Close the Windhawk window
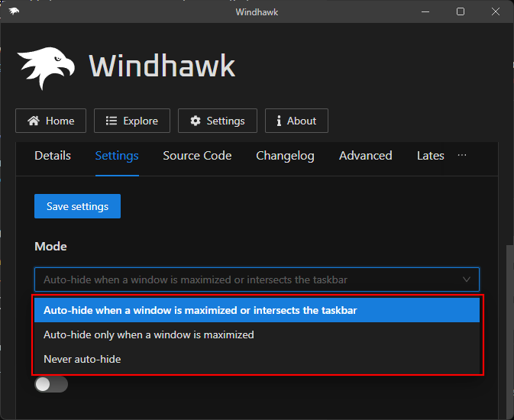514x420 pixels. [496, 11]
